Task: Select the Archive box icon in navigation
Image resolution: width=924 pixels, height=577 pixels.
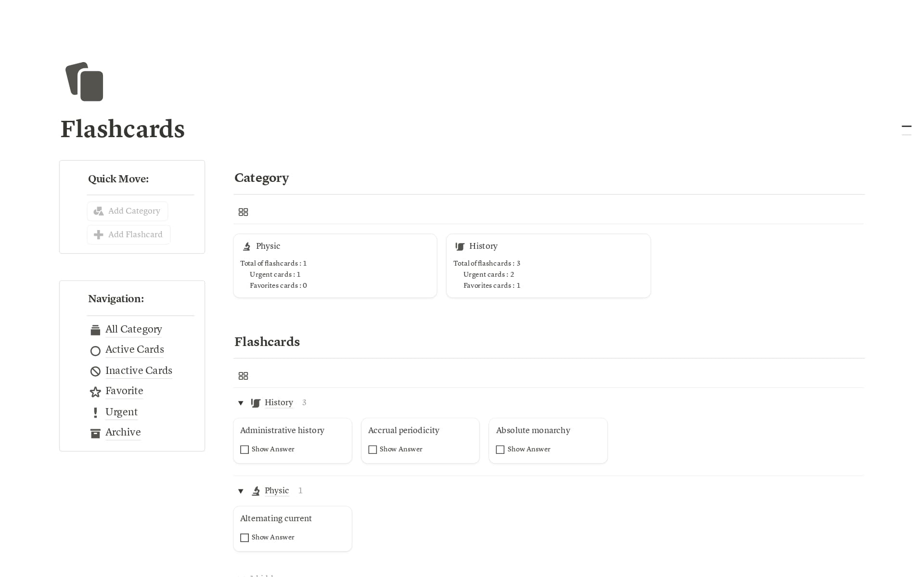Action: click(95, 433)
